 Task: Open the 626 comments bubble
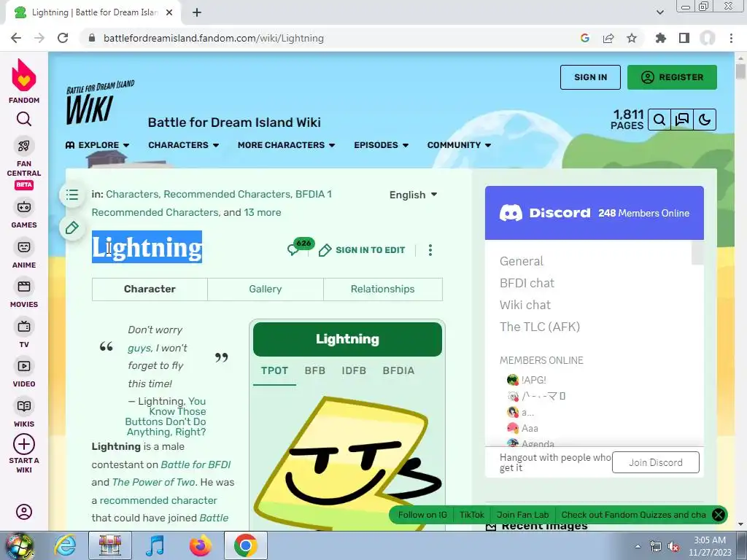(300, 246)
